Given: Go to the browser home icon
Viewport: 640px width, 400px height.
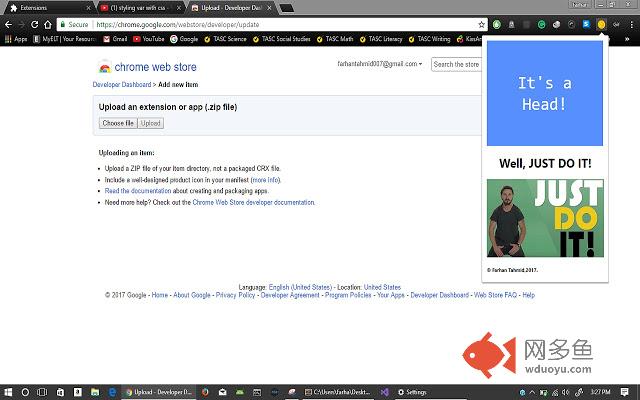Looking at the screenshot, I should pyautogui.click(x=48, y=24).
